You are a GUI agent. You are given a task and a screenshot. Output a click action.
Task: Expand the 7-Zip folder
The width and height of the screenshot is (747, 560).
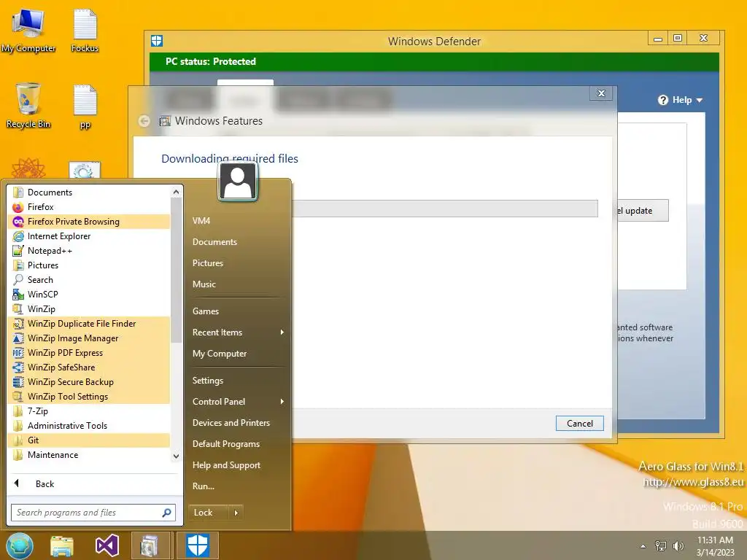point(89,411)
